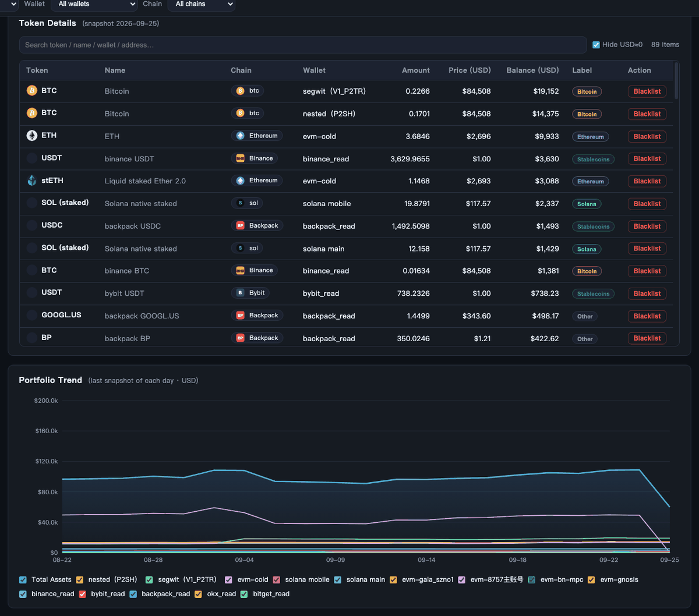
Task: Click the sol chain icon in the solana mobile row
Action: coord(240,203)
